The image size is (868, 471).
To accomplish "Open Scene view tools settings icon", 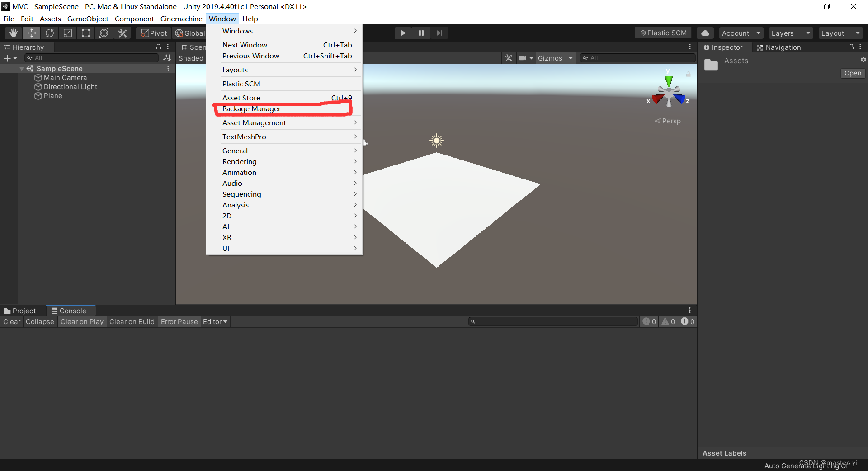I will 509,58.
